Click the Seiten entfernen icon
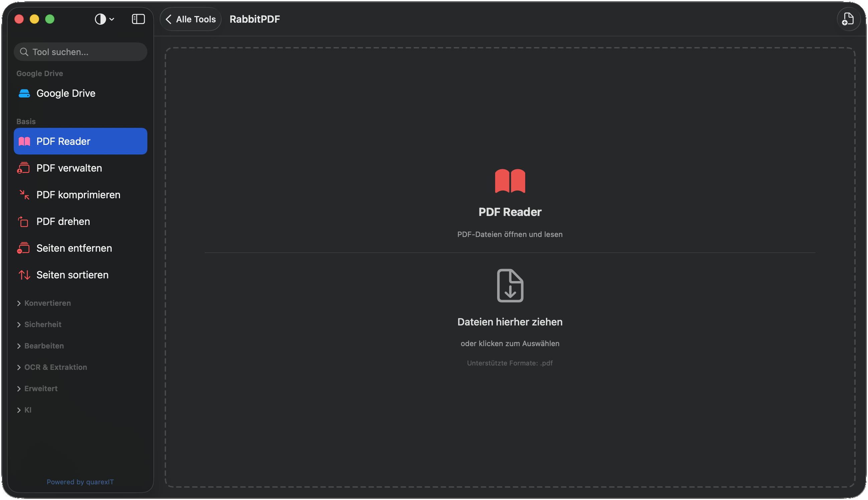The image size is (868, 500). pos(24,248)
